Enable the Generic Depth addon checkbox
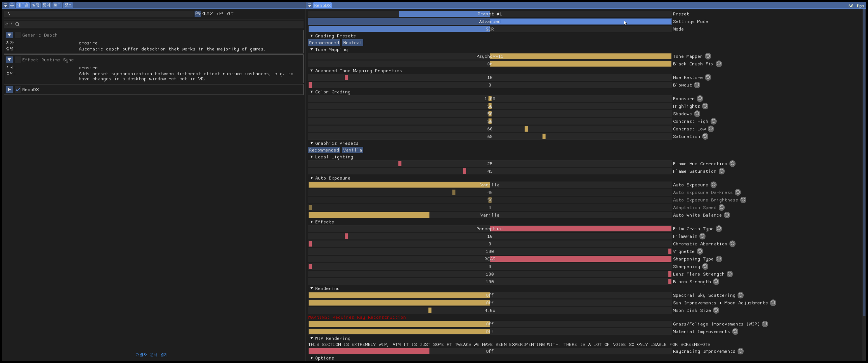Screen dimensions: 868x363 (x=18, y=35)
